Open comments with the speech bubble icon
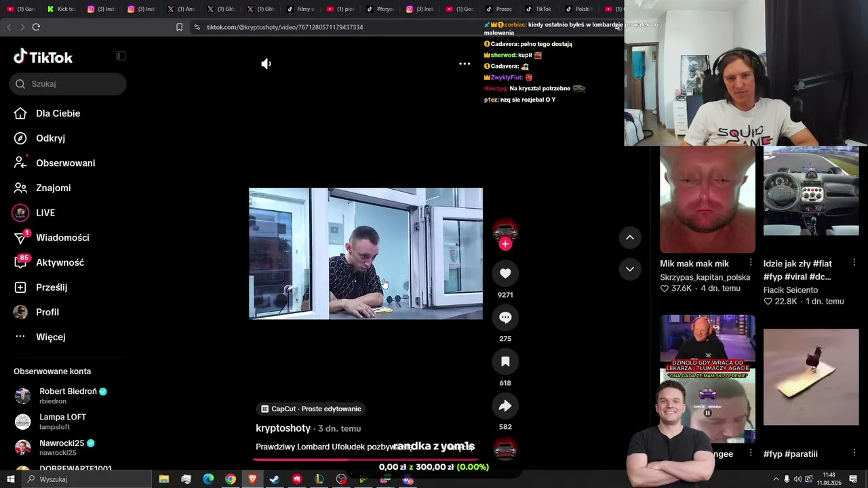This screenshot has height=488, width=868. click(505, 317)
